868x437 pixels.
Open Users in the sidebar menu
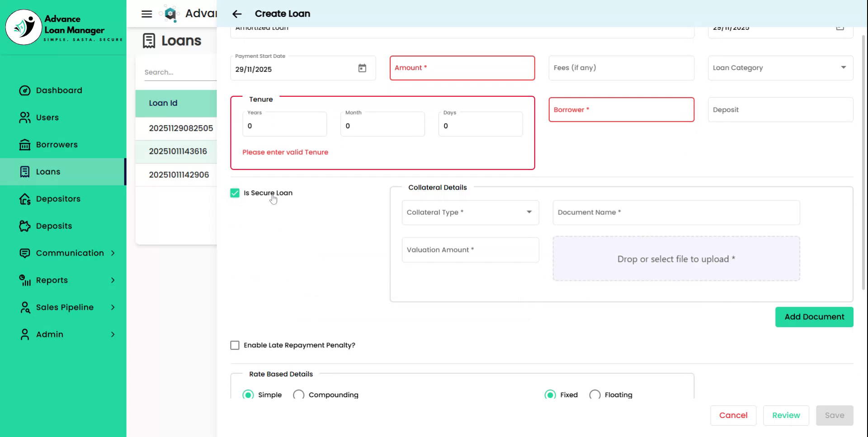pos(47,118)
